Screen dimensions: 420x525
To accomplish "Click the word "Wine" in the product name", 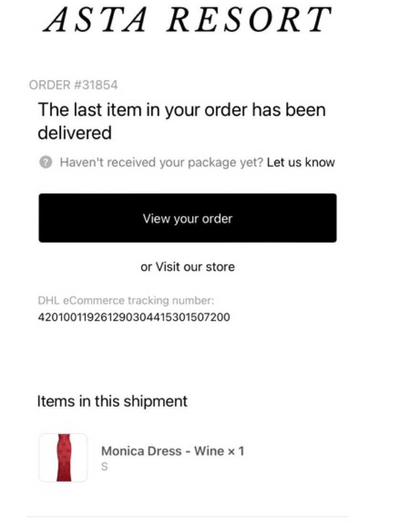I will click(x=209, y=451).
